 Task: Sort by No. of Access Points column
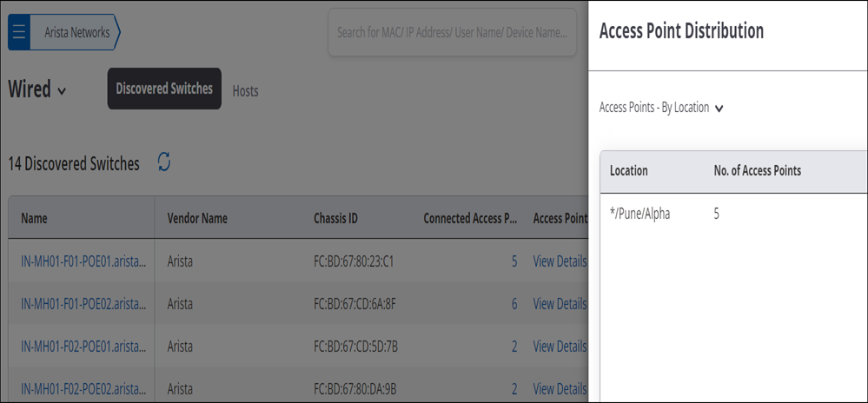(758, 171)
